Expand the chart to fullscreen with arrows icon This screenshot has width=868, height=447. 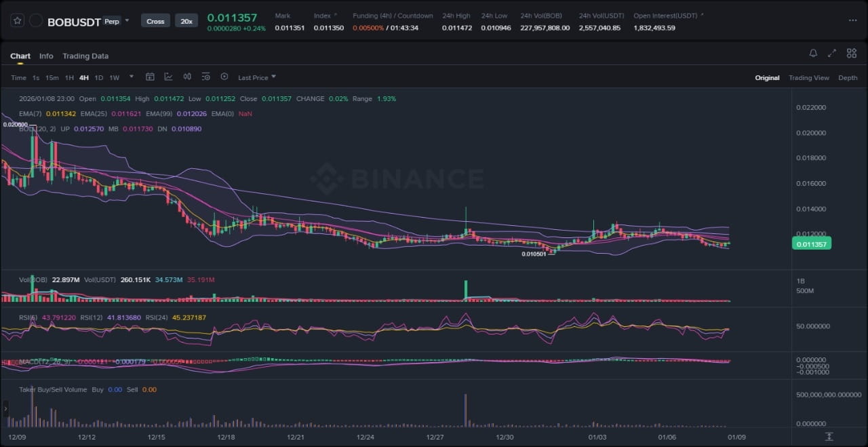point(832,53)
